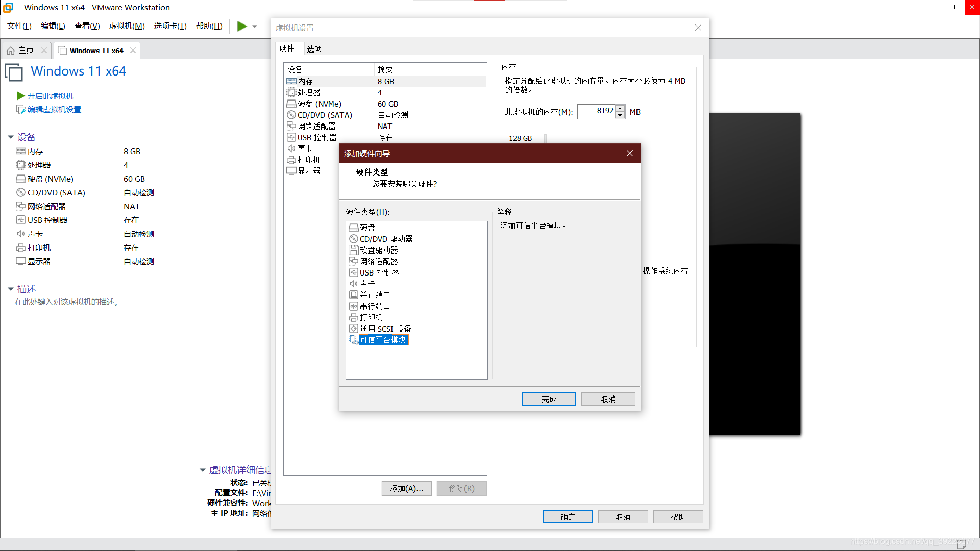Click 取消 button in add hardware wizard
The height and width of the screenshot is (551, 980).
608,399
